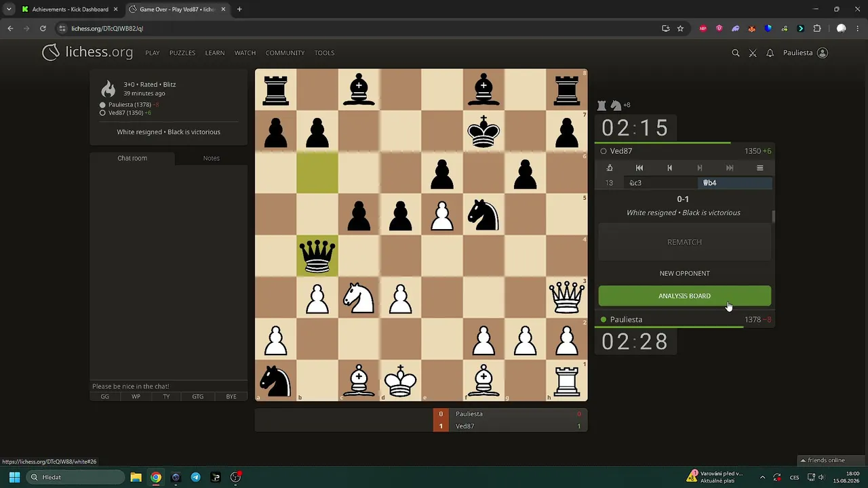Open the Chrome profile avatar
868x488 pixels.
[x=842, y=28]
